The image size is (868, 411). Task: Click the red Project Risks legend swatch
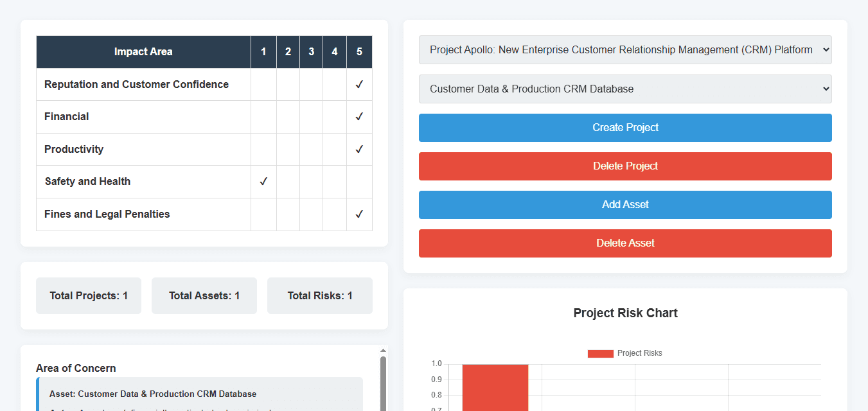pyautogui.click(x=600, y=353)
